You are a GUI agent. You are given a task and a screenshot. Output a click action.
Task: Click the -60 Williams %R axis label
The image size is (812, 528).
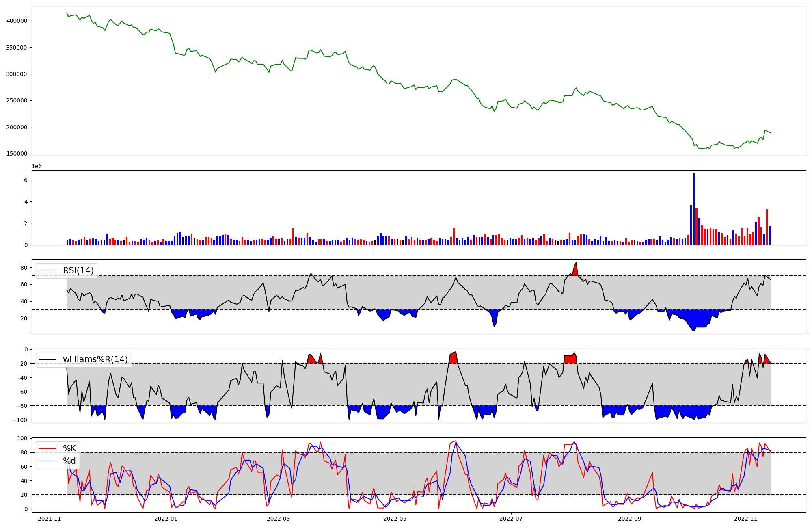22,392
